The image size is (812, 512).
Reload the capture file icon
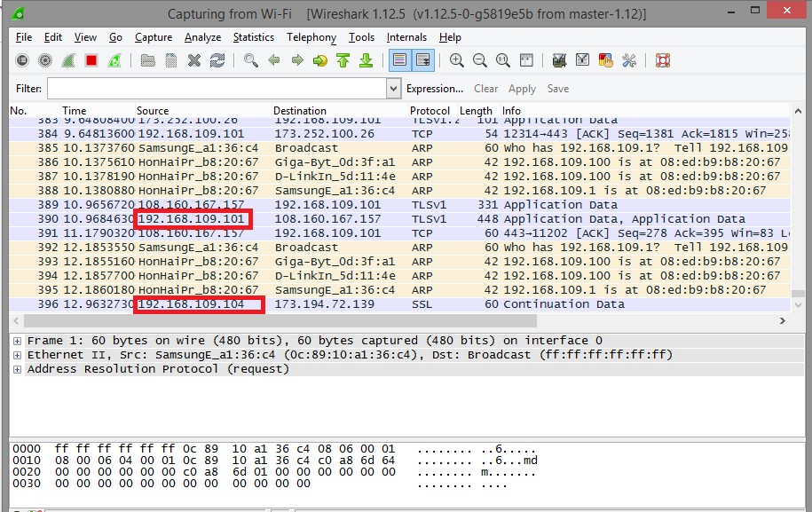point(217,60)
